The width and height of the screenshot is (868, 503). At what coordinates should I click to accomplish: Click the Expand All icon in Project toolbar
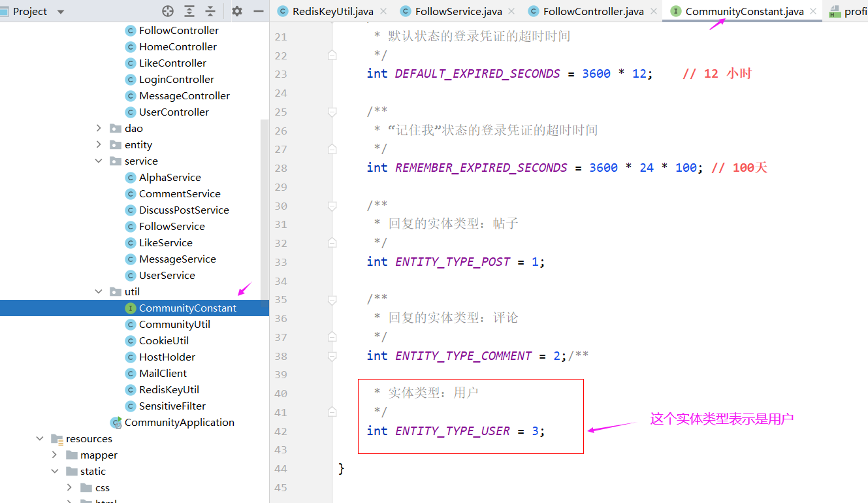189,11
